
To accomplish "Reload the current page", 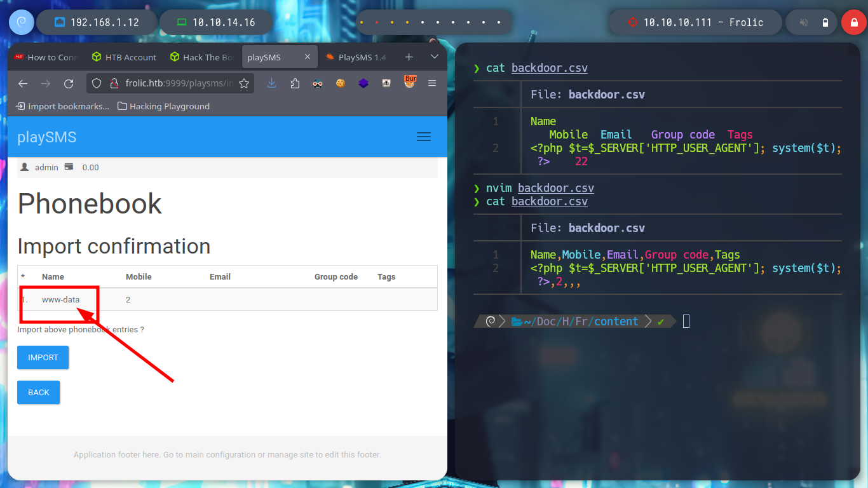I will [x=69, y=83].
